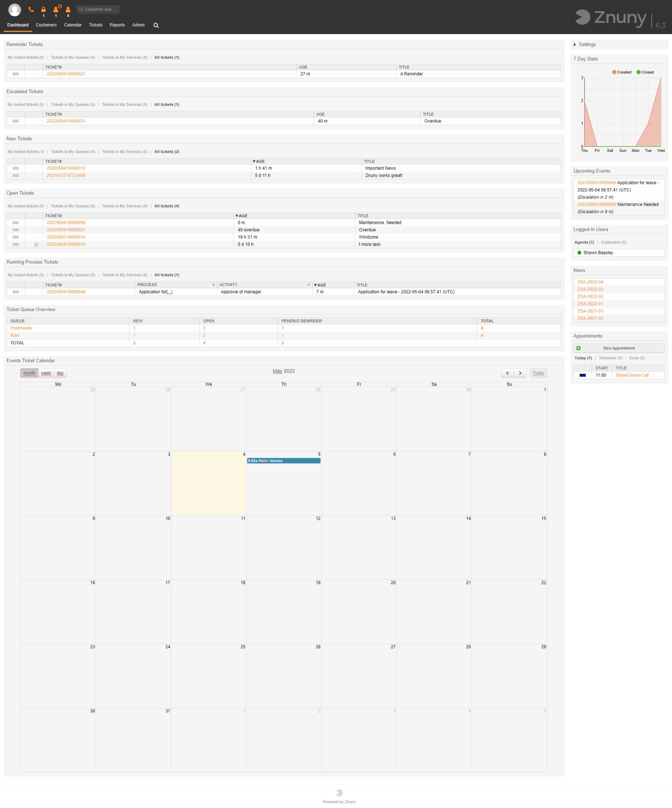Image resolution: width=672 pixels, height=808 pixels.
Task: Click the responsible tickets person icon showing 4
Action: tap(68, 9)
